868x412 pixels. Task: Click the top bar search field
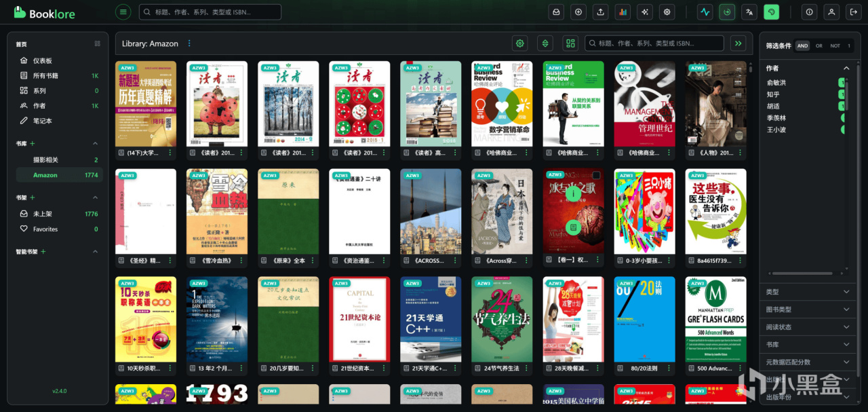pyautogui.click(x=210, y=12)
